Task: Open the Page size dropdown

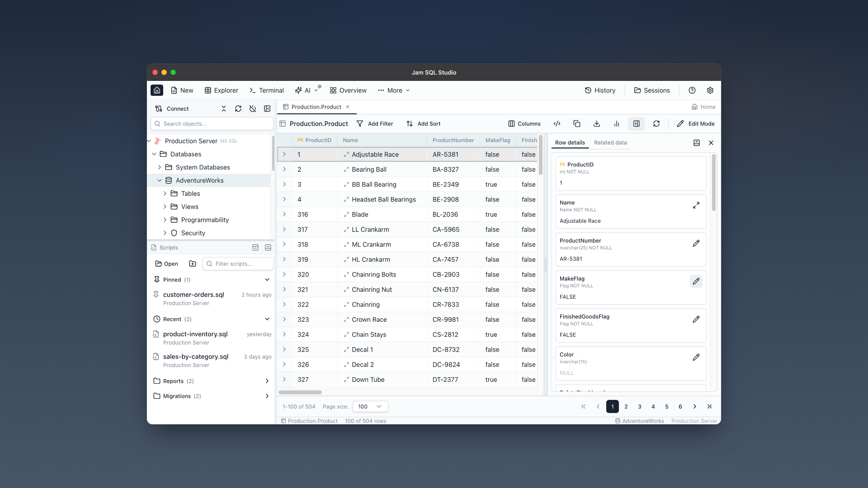Action: click(x=369, y=406)
